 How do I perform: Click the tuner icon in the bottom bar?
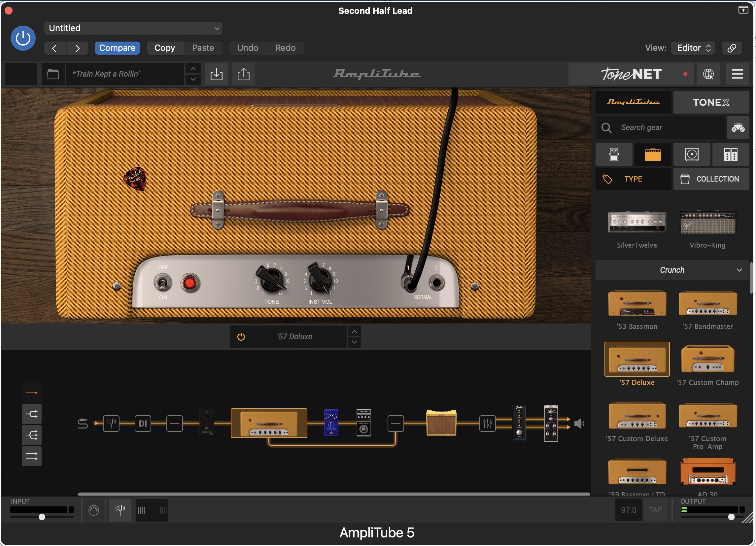[x=120, y=510]
